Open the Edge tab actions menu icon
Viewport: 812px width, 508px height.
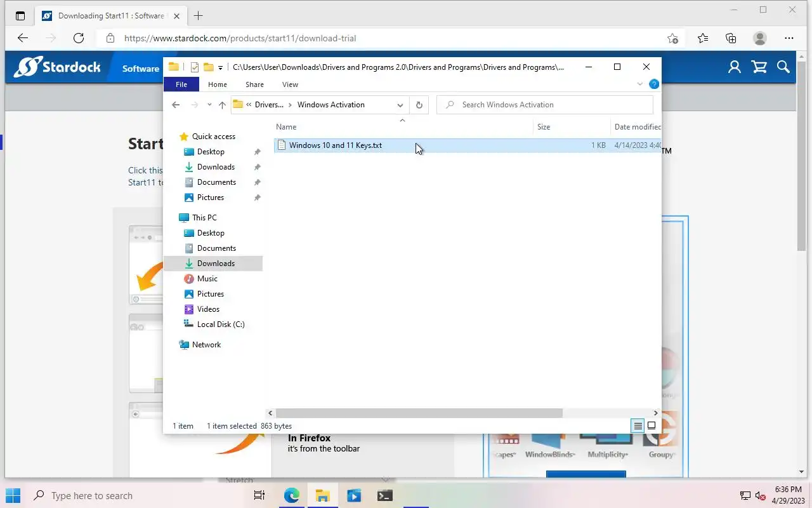tap(20, 16)
